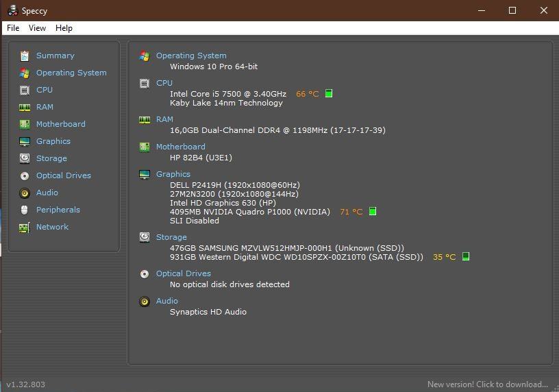Open Storage details from the sidebar
The height and width of the screenshot is (392, 559).
51,158
